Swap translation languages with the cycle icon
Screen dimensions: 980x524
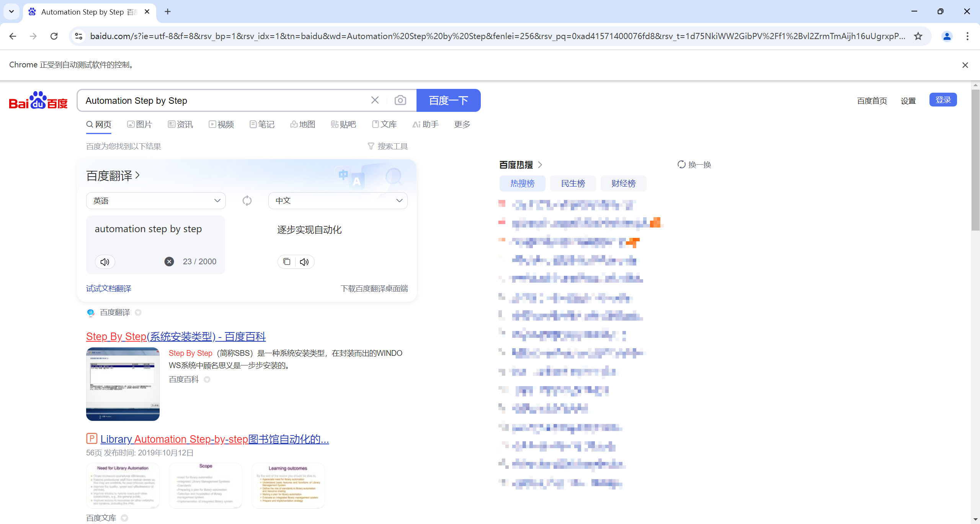(x=247, y=201)
